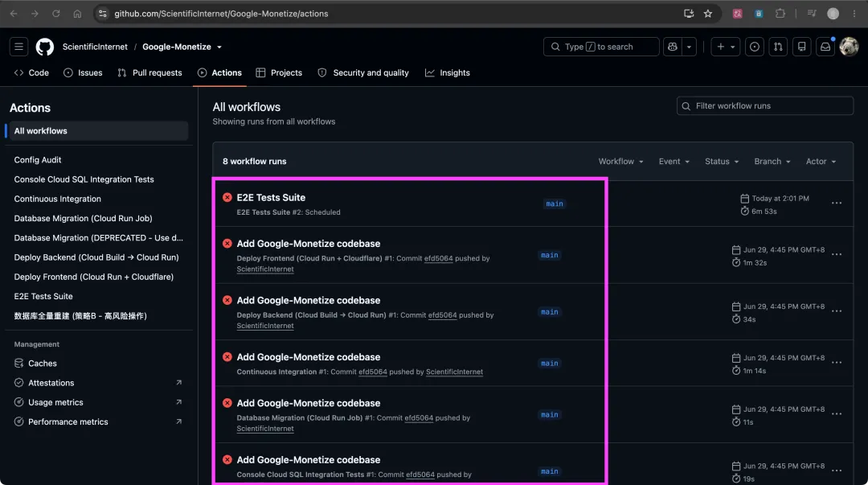Open ScientificInternet owner link
This screenshot has height=485, width=868.
(x=95, y=47)
